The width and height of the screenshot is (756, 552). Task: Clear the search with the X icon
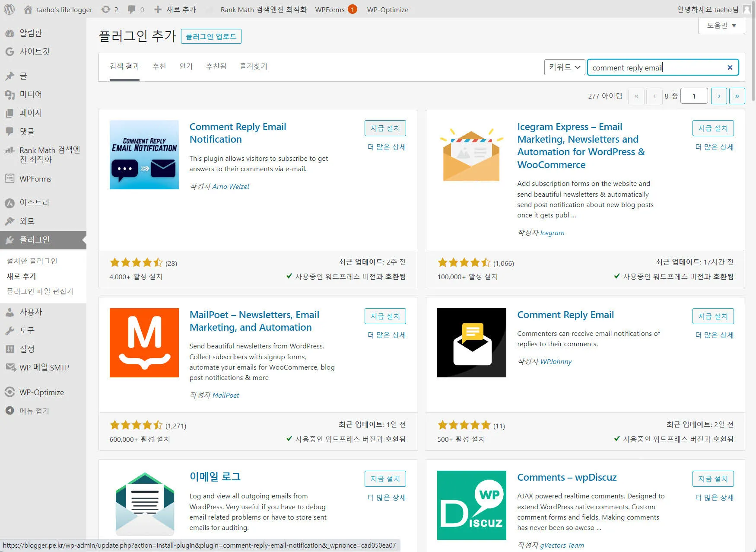pos(730,67)
